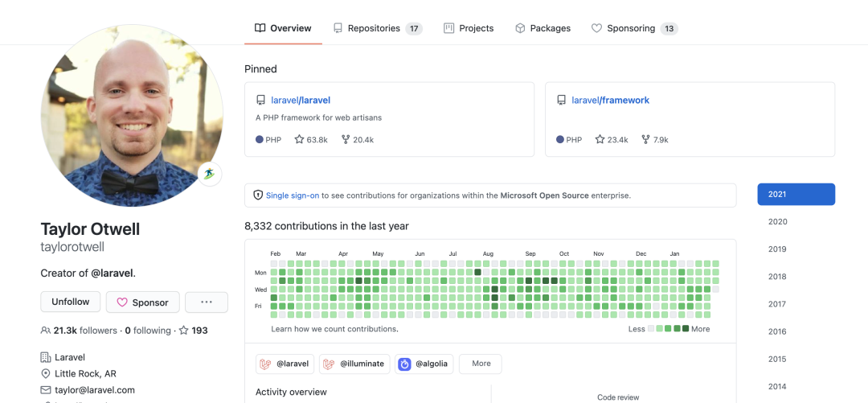
Task: Click the surfer status emoji badge
Action: click(210, 174)
